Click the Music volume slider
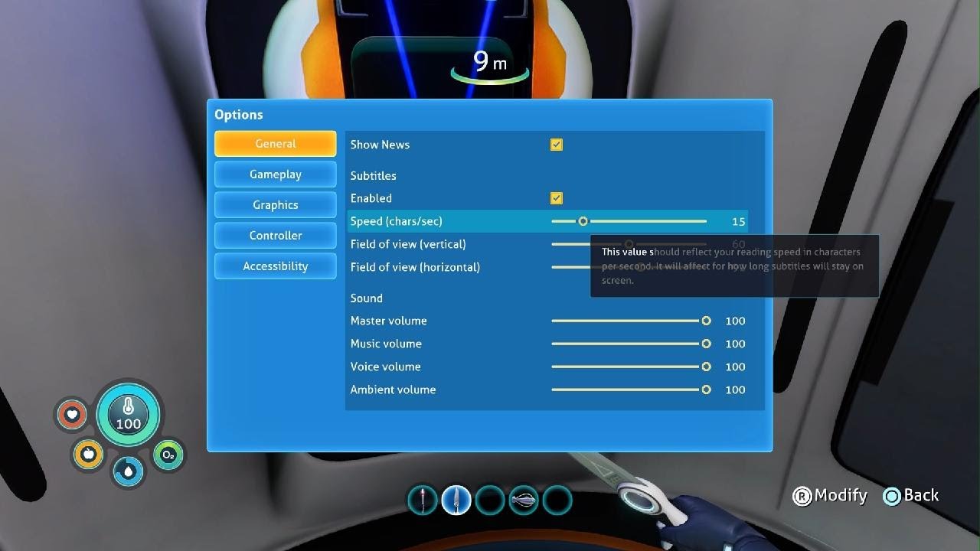Viewport: 980px width, 551px height. point(631,344)
